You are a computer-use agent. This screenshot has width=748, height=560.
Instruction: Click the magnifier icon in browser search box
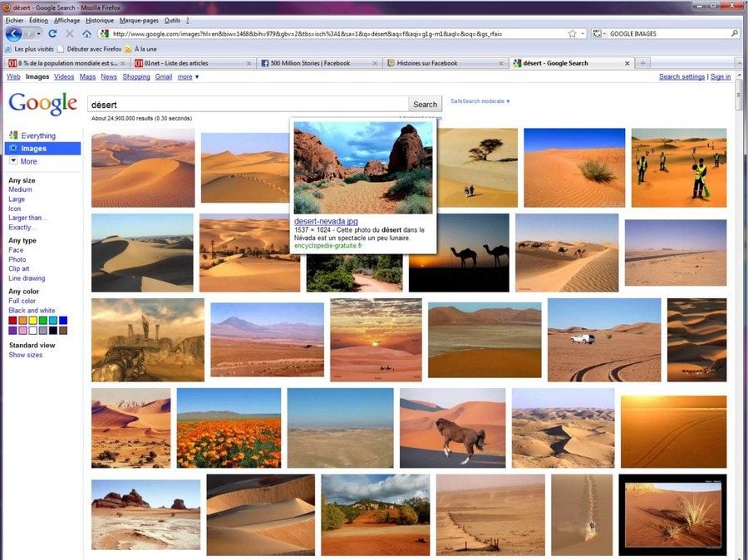click(734, 34)
